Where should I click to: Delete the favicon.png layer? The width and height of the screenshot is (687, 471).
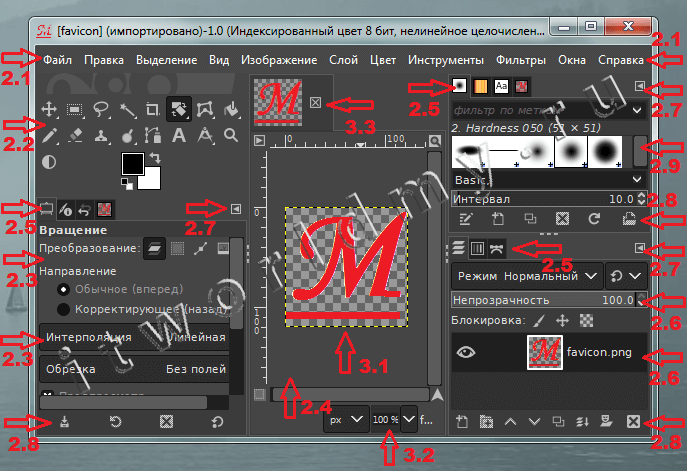coord(633,421)
